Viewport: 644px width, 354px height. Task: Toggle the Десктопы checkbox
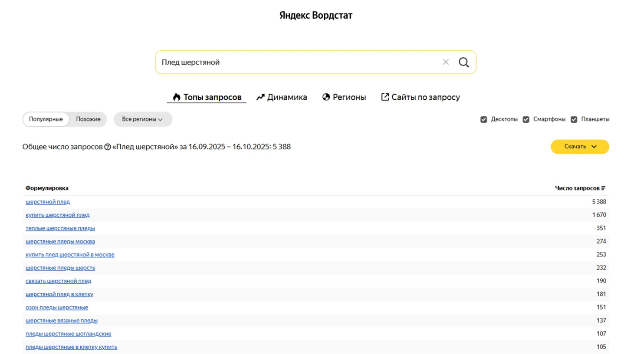(x=484, y=119)
